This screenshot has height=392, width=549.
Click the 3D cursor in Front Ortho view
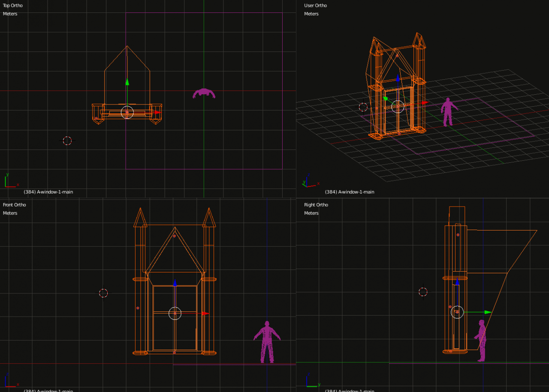tap(103, 293)
